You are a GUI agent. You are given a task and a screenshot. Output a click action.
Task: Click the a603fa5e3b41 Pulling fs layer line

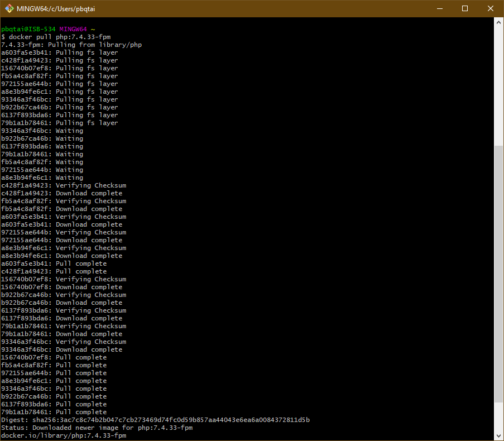tap(59, 52)
